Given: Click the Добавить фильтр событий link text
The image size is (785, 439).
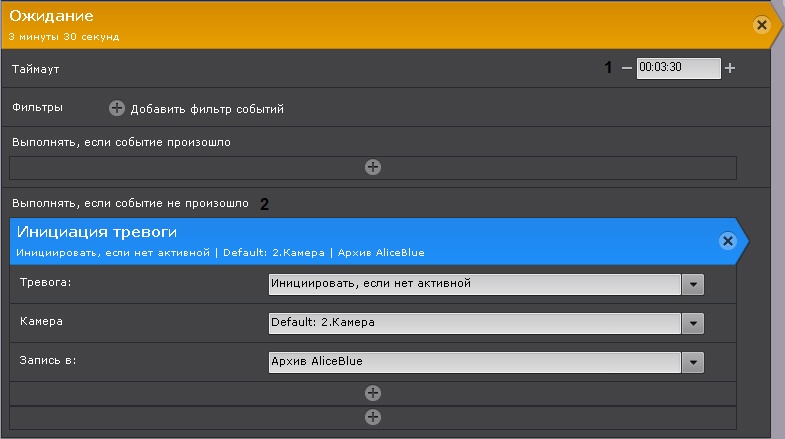Looking at the screenshot, I should tap(206, 109).
